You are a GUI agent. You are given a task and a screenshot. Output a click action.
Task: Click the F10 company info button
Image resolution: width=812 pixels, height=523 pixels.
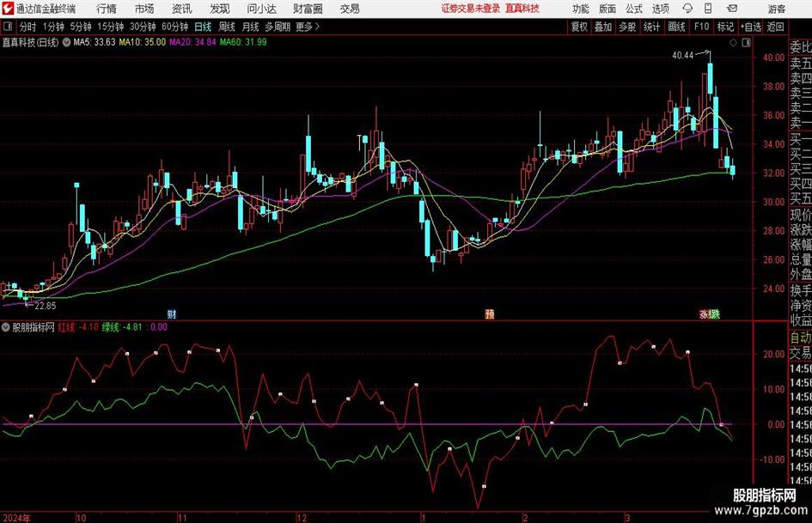coord(701,27)
